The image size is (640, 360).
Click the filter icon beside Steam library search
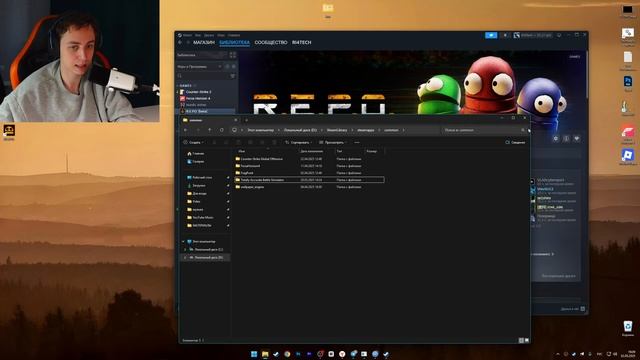(x=233, y=76)
